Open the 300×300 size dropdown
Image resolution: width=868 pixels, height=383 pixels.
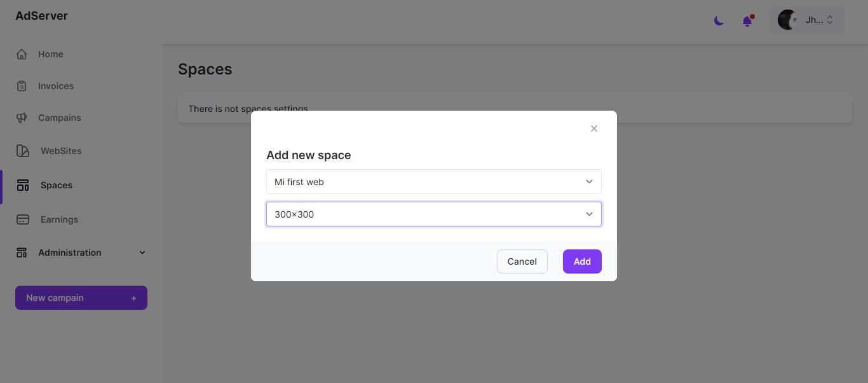point(433,214)
